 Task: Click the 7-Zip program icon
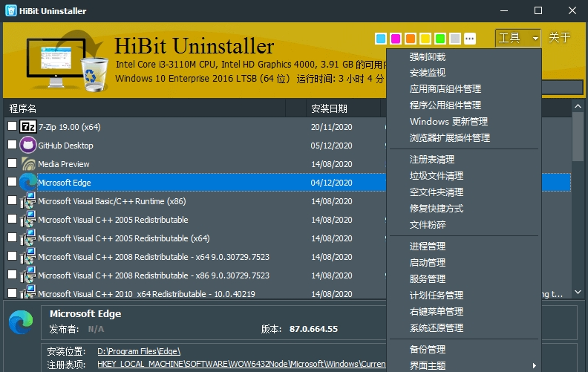pos(28,127)
